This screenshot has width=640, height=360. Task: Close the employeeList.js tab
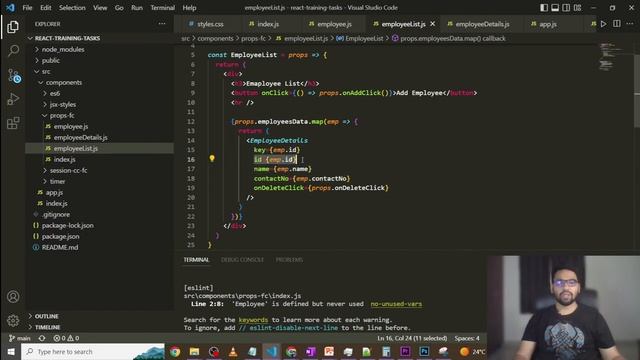pos(433,24)
